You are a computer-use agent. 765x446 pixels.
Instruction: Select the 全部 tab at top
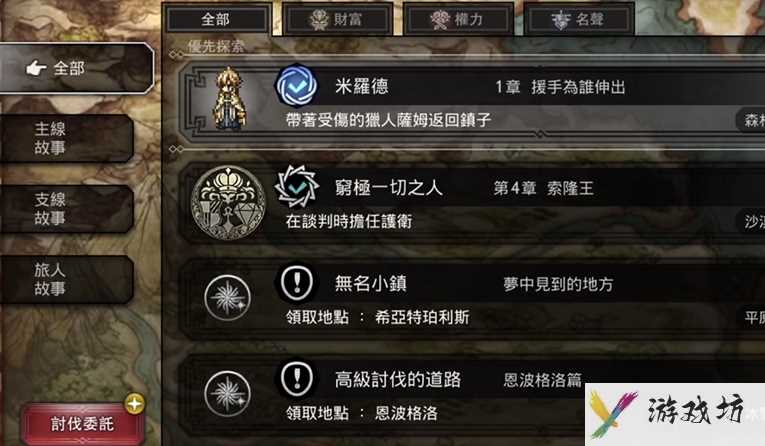[x=217, y=20]
